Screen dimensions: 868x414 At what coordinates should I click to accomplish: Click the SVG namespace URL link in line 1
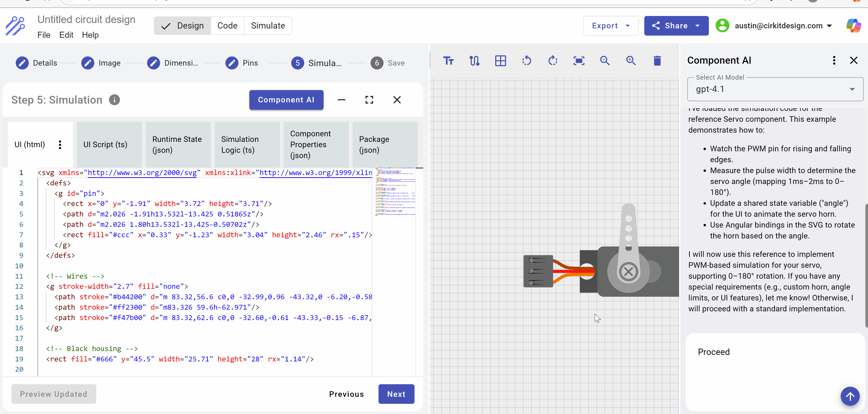(x=142, y=173)
